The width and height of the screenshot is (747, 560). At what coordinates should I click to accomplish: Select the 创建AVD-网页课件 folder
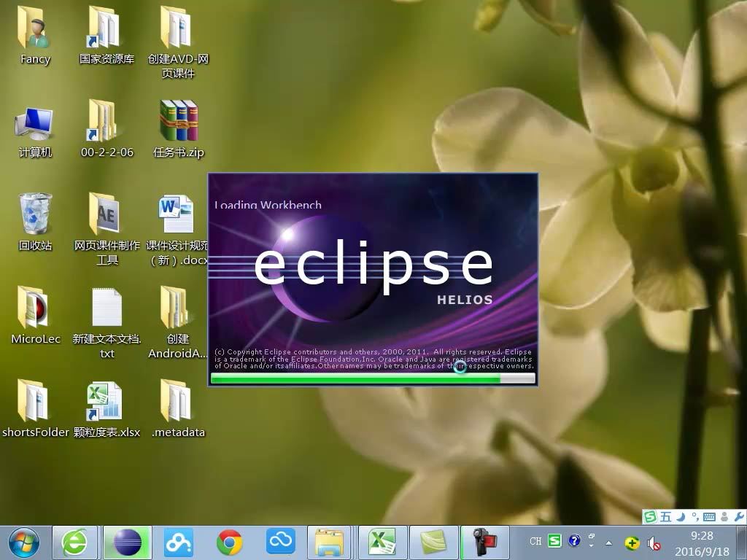click(178, 42)
